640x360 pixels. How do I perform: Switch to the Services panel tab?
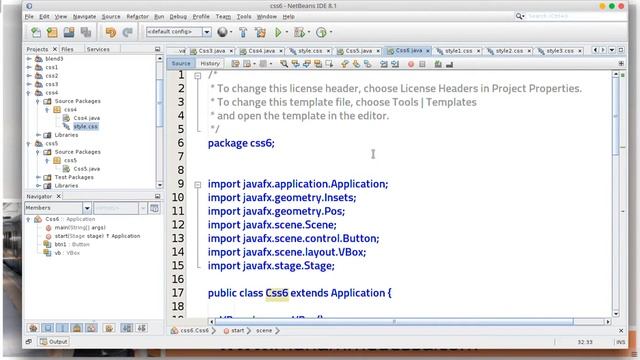[98, 49]
